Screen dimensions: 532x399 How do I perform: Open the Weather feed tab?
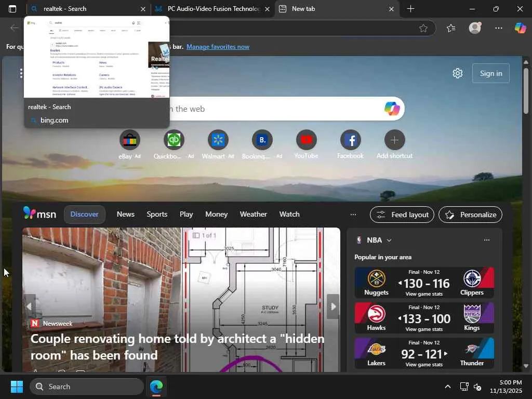254,215
